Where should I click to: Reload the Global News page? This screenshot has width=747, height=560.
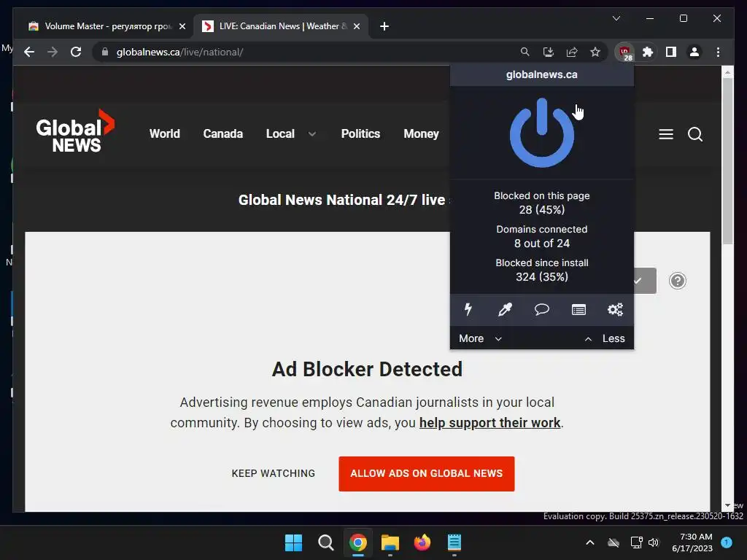[x=76, y=52]
